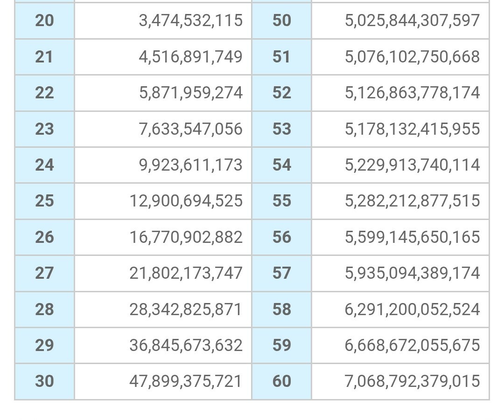
Task: Click the value 5,025,844,307,597
Action: pos(412,21)
